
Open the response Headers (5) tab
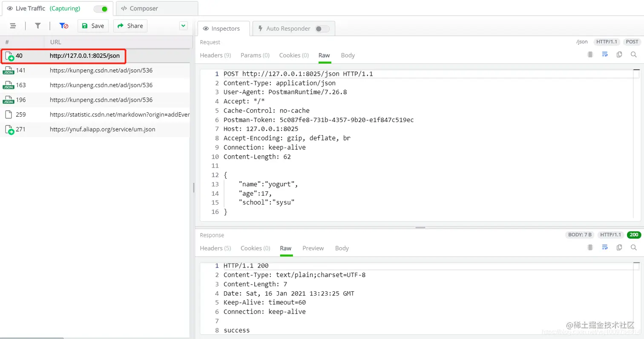point(216,248)
